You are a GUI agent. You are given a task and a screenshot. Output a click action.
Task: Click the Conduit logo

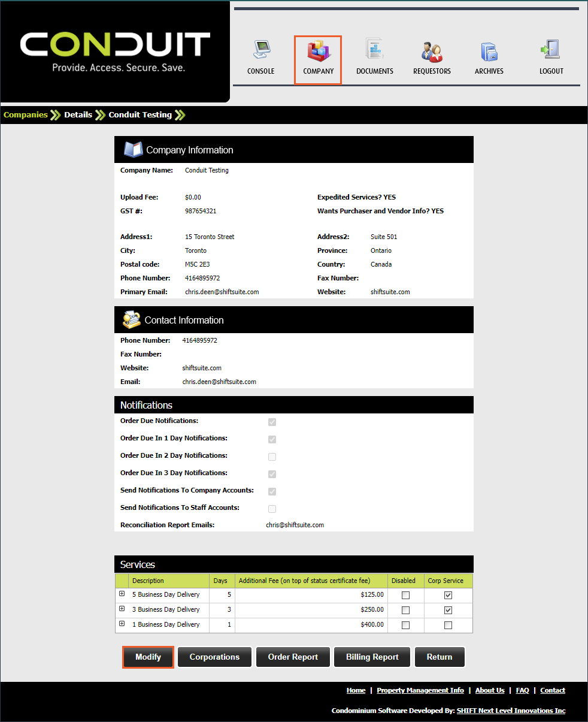tap(115, 52)
